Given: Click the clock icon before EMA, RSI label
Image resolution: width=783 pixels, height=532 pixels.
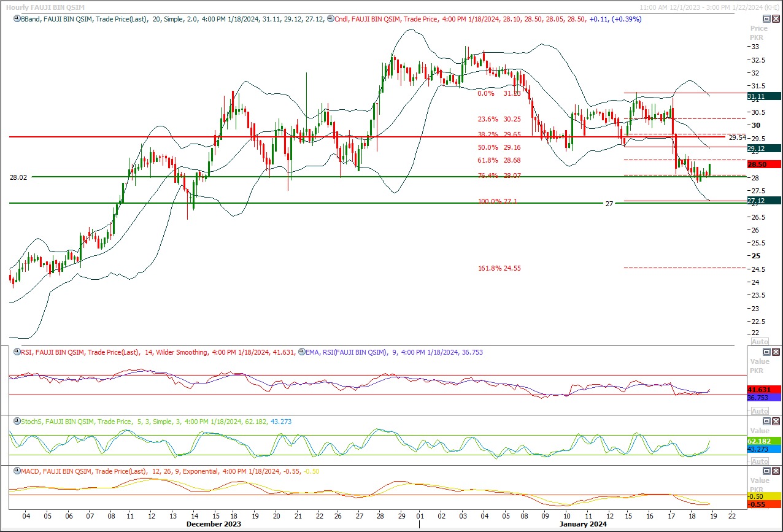Looking at the screenshot, I should point(301,352).
